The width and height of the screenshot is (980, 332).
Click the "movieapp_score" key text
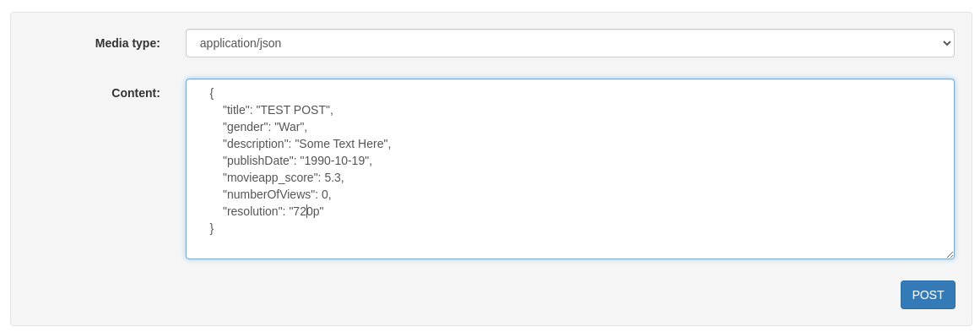click(270, 177)
